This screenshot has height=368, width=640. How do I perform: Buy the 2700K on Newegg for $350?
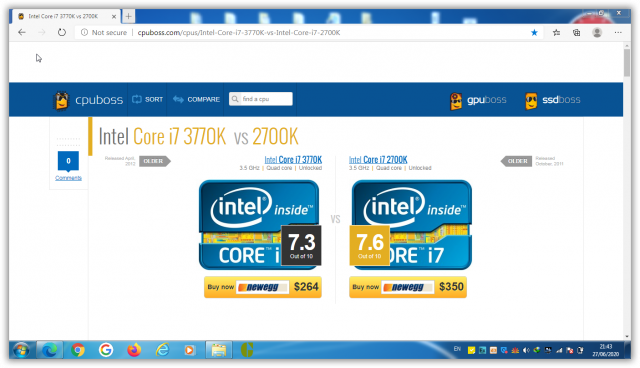408,287
